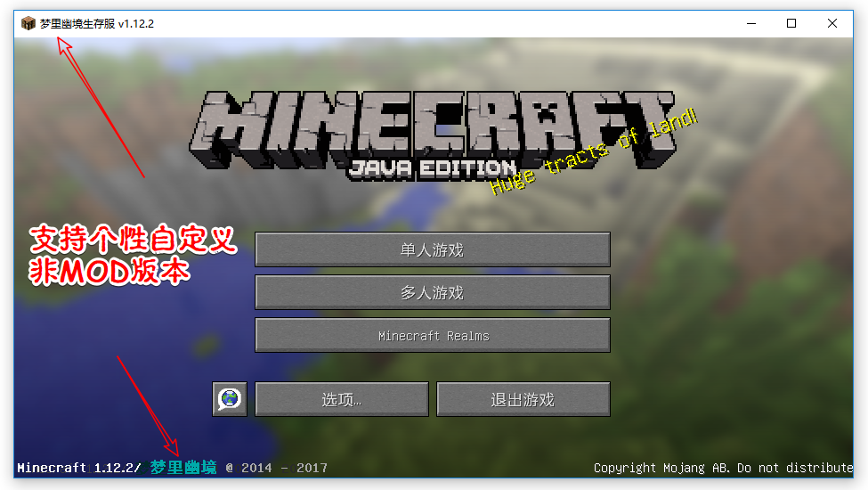Maximize the game window
The image size is (868, 490).
click(791, 23)
